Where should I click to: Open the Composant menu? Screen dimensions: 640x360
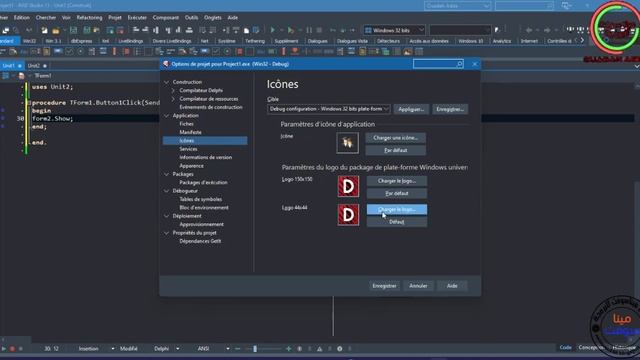tap(166, 18)
